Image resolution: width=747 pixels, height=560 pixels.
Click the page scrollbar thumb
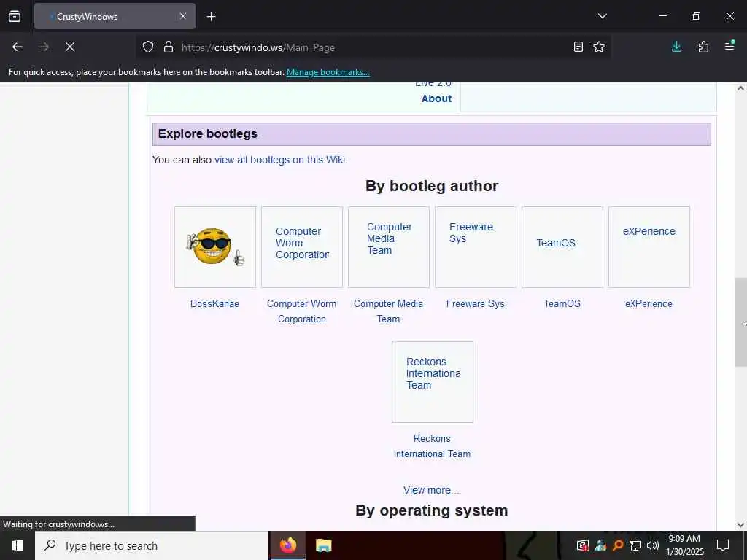[x=740, y=322]
